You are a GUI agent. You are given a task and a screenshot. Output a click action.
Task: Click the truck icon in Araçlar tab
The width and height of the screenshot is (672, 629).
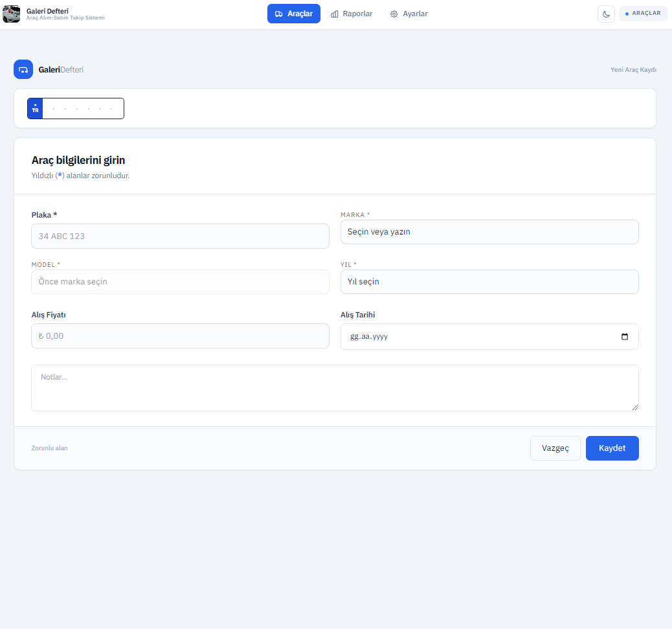click(278, 14)
